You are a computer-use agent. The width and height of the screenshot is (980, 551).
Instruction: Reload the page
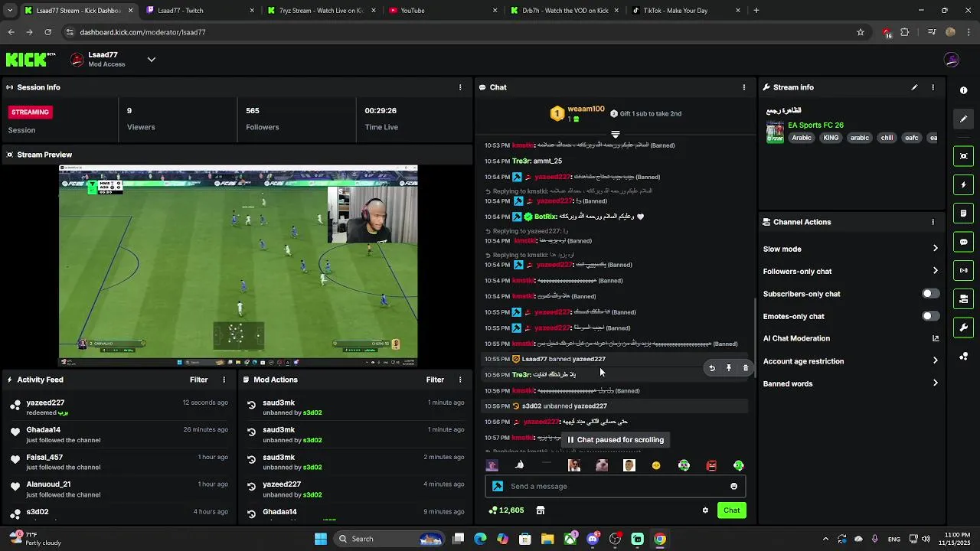(x=47, y=32)
